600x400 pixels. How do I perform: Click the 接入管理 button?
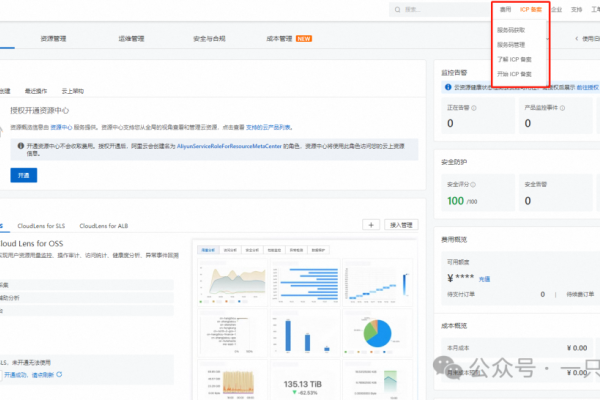[401, 225]
